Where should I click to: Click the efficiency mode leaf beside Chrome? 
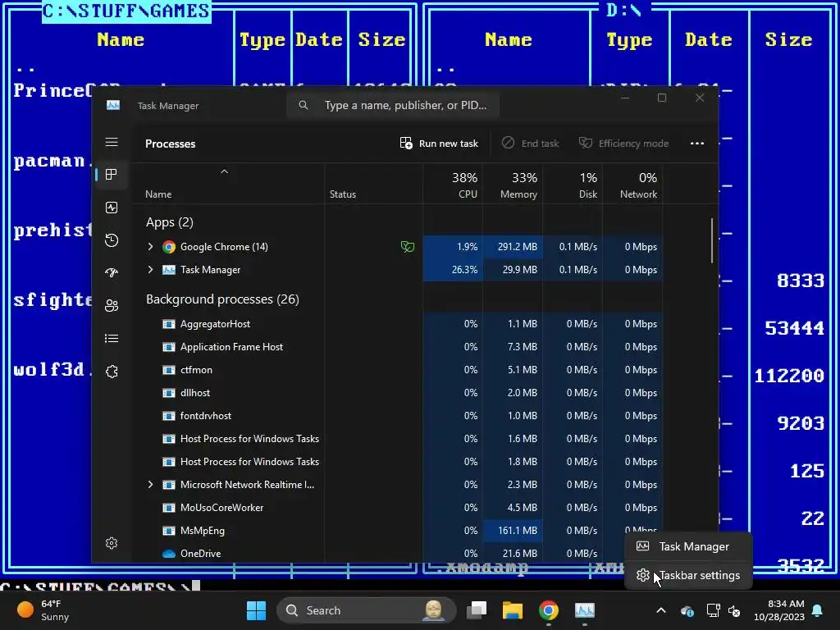coord(408,246)
